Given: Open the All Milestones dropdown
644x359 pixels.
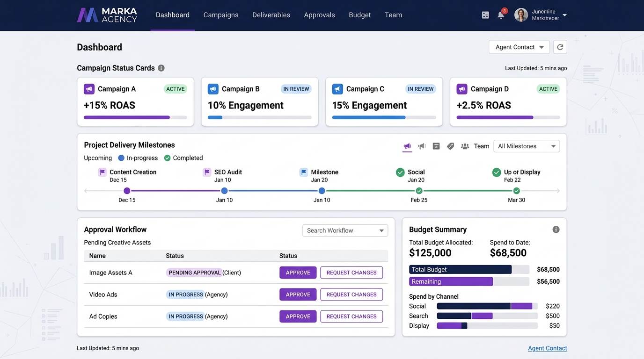Looking at the screenshot, I should tap(526, 146).
